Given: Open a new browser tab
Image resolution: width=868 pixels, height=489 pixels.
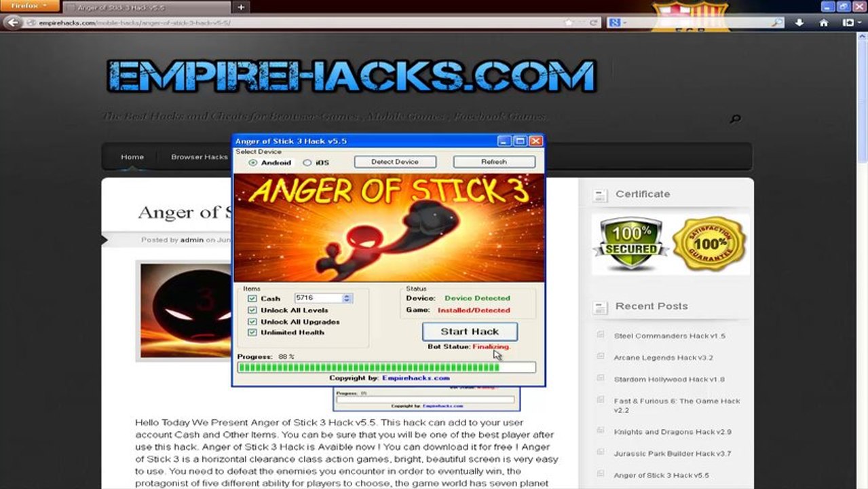Looking at the screenshot, I should coord(240,7).
